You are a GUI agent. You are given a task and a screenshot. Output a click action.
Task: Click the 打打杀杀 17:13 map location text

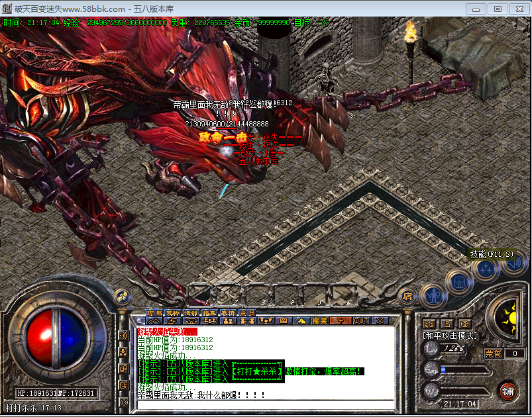tap(34, 408)
